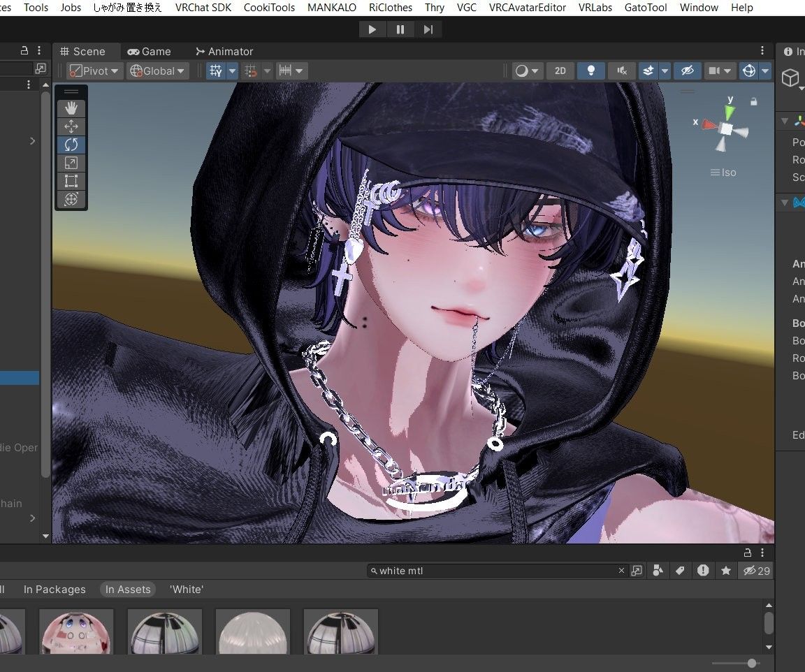Open the Window menu
Viewport: 805px width, 672px height.
pos(699,8)
